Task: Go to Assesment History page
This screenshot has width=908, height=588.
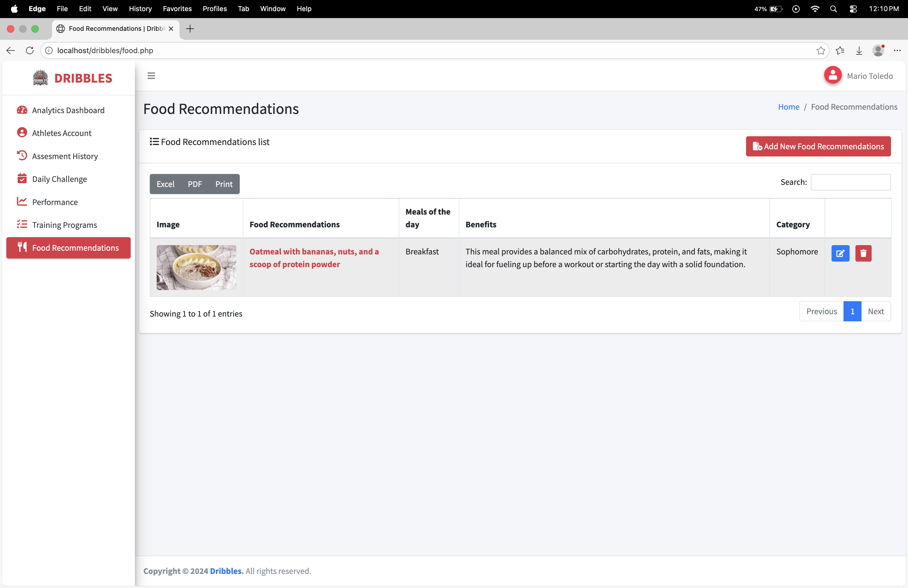Action: (x=65, y=156)
